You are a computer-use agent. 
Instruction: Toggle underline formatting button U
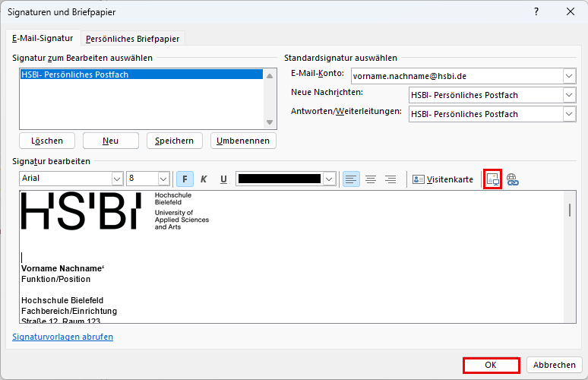pyautogui.click(x=223, y=179)
